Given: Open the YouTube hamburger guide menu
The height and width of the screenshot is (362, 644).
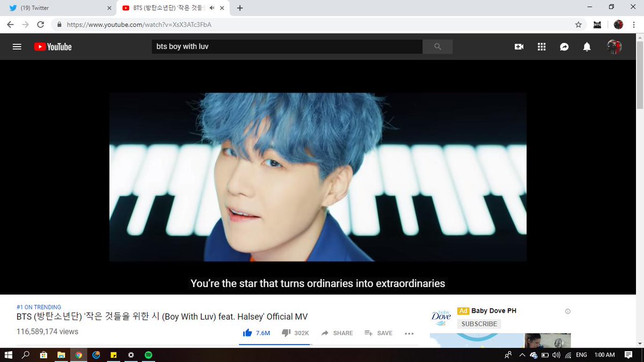Looking at the screenshot, I should click(x=17, y=47).
